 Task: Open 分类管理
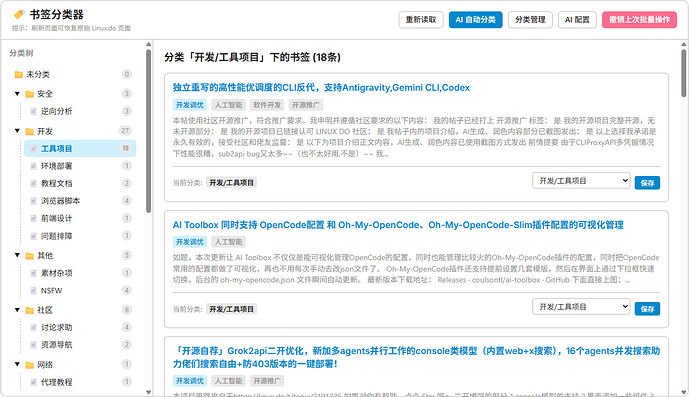click(530, 20)
